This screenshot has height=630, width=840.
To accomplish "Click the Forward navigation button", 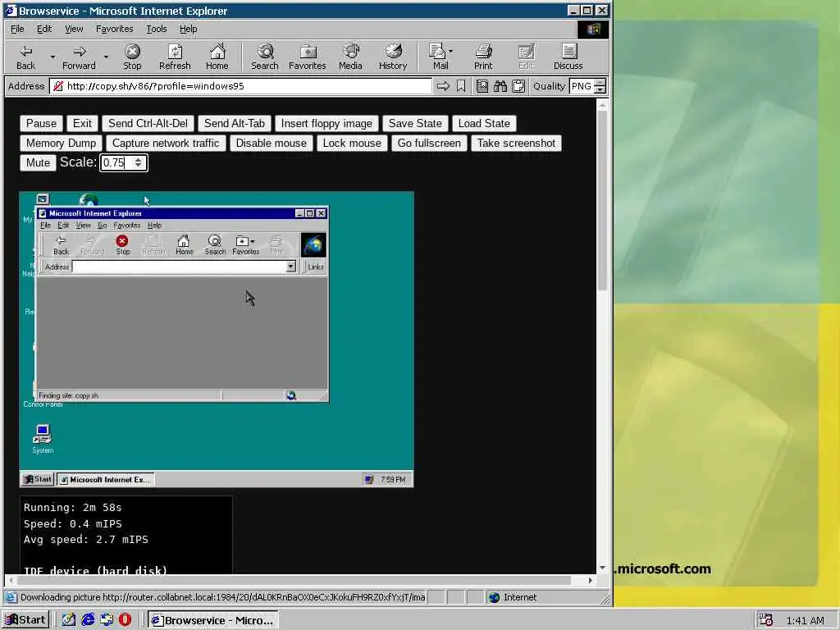I will point(79,57).
